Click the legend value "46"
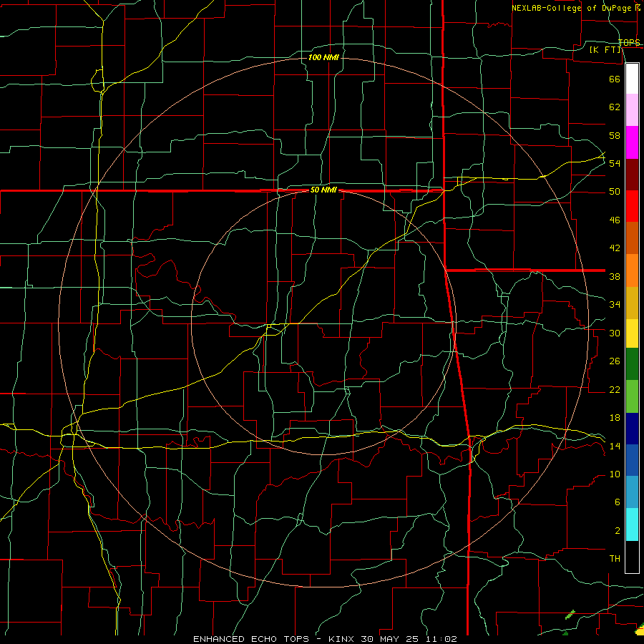Viewport: 644px width, 644px height. pyautogui.click(x=615, y=220)
